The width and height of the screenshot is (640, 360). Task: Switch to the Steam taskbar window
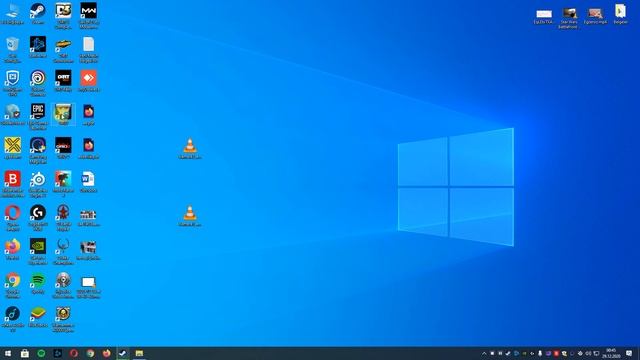pyautogui.click(x=123, y=353)
